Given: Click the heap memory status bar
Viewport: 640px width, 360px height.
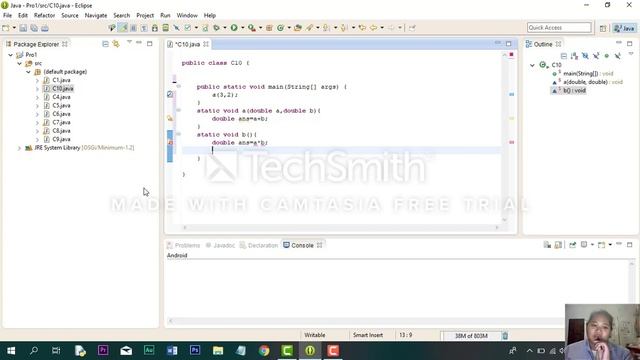Looking at the screenshot, I should pos(471,336).
